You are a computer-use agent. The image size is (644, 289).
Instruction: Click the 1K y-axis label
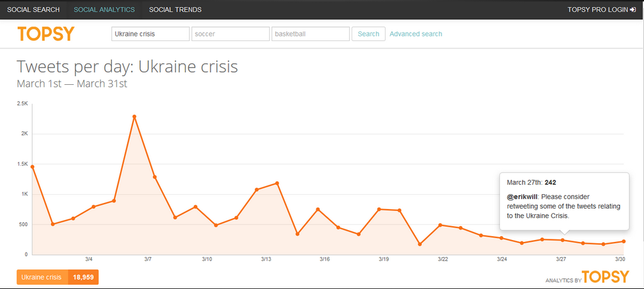pyautogui.click(x=25, y=194)
